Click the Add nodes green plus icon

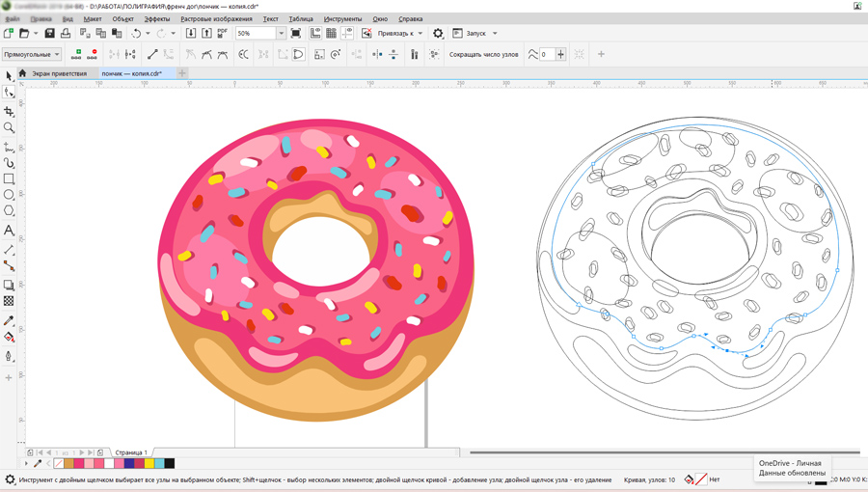click(x=78, y=54)
